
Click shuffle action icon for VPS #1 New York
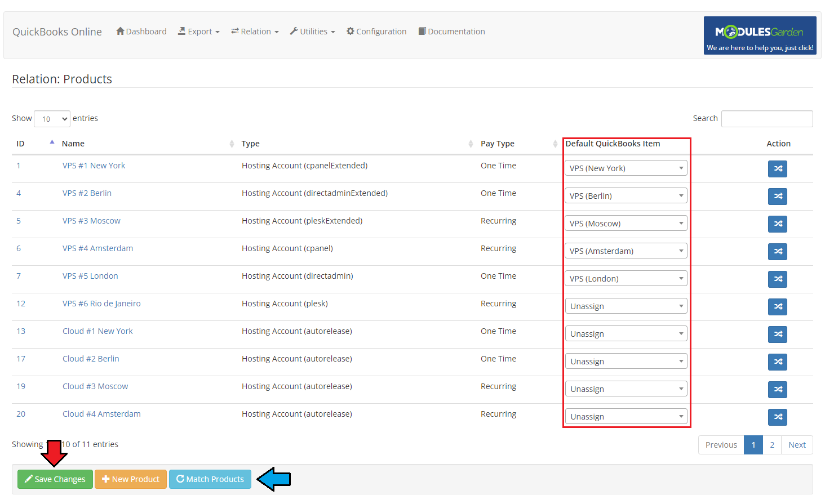point(777,168)
